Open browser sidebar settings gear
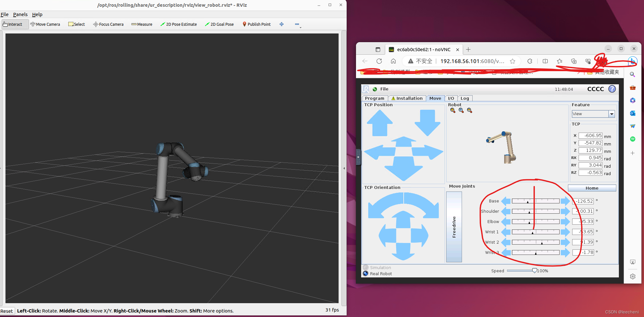Viewport: 644px width, 317px height. (632, 276)
